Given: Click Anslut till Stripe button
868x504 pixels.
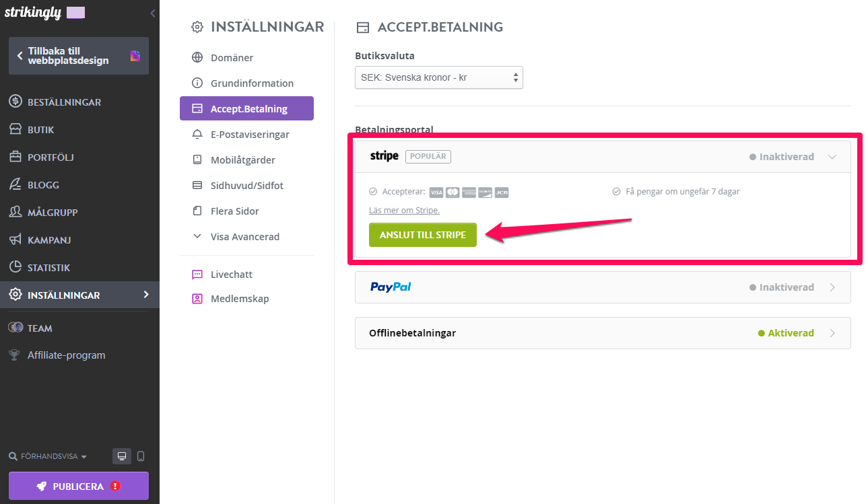Looking at the screenshot, I should (x=423, y=235).
